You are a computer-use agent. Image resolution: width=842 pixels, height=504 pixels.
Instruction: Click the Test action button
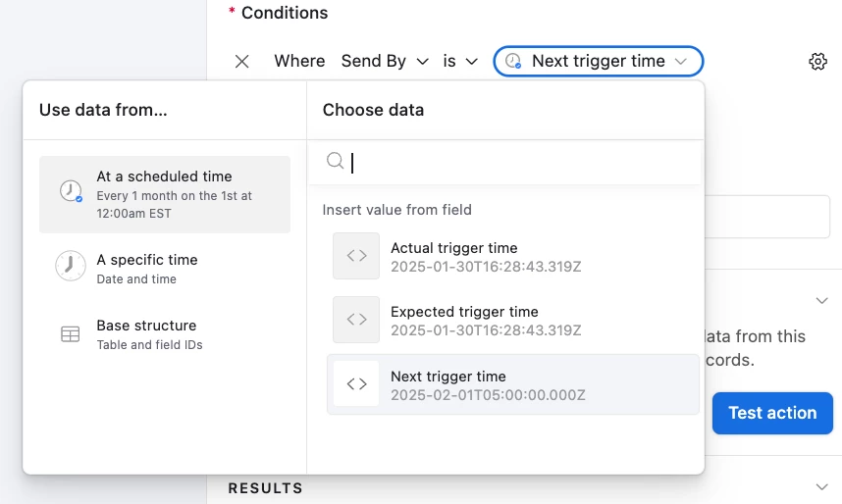pos(772,413)
